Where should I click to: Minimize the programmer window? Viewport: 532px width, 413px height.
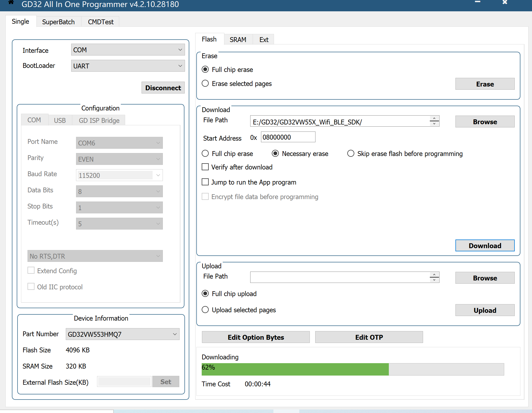click(x=478, y=2)
